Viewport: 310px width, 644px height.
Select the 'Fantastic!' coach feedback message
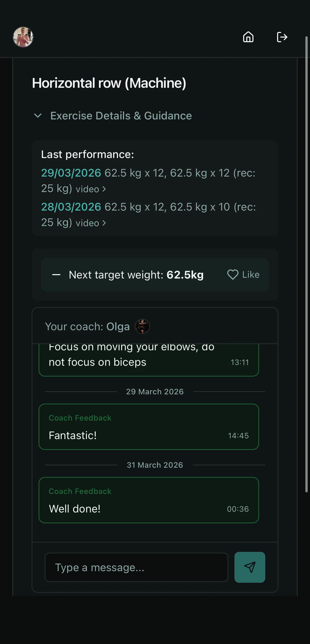[x=149, y=427]
